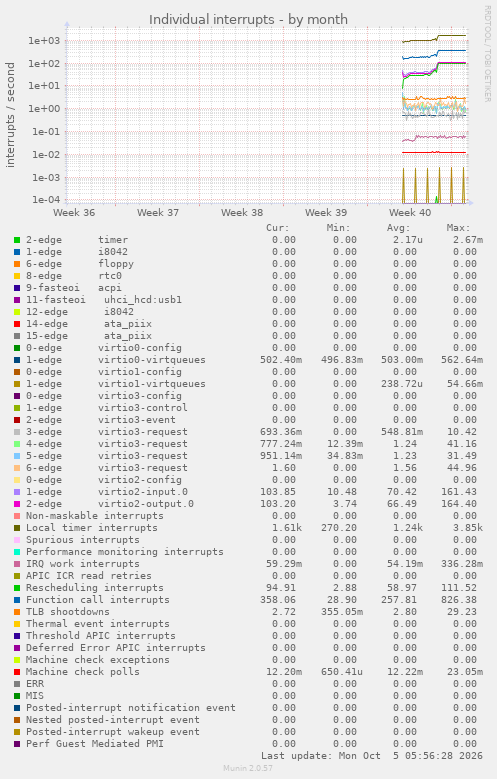
Task: Click the Week 36 axis label
Action: (x=74, y=213)
